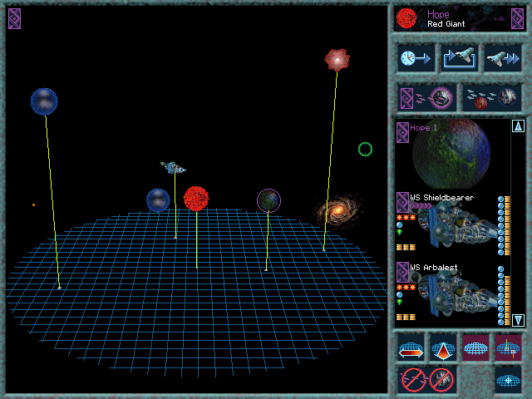The width and height of the screenshot is (532, 399).
Task: Click the red nebula star lane marker
Action: tap(337, 60)
